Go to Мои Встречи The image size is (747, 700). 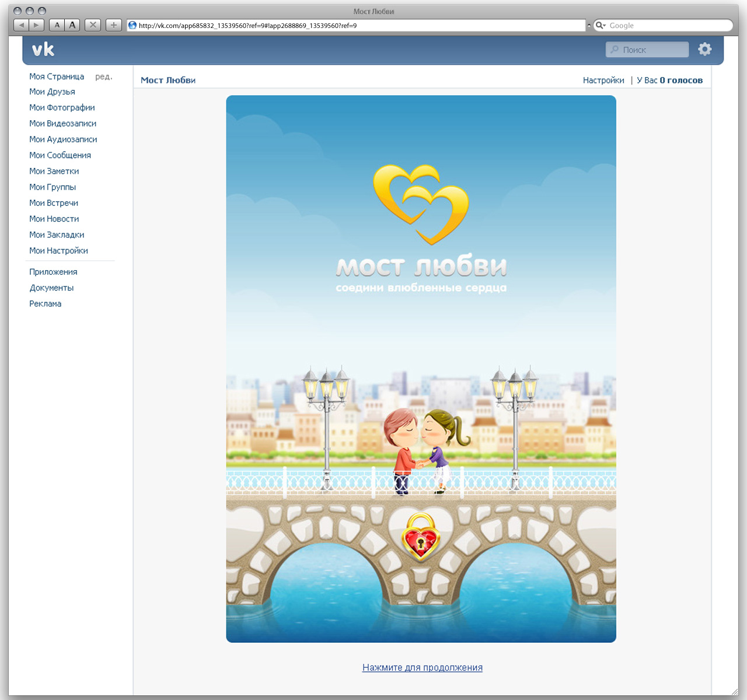click(54, 202)
